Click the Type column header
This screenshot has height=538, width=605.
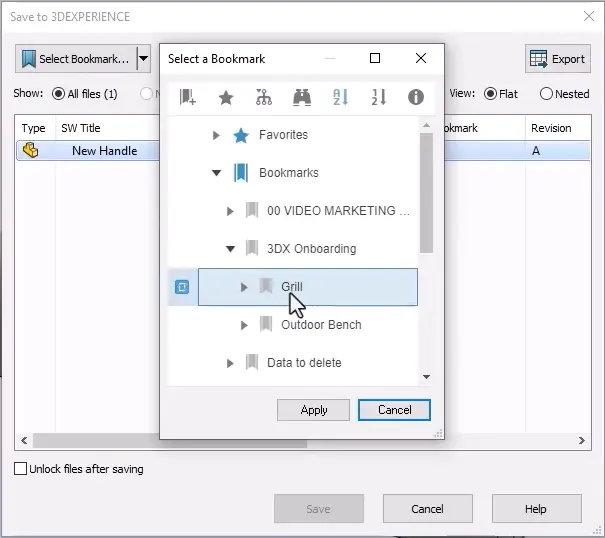pos(34,128)
